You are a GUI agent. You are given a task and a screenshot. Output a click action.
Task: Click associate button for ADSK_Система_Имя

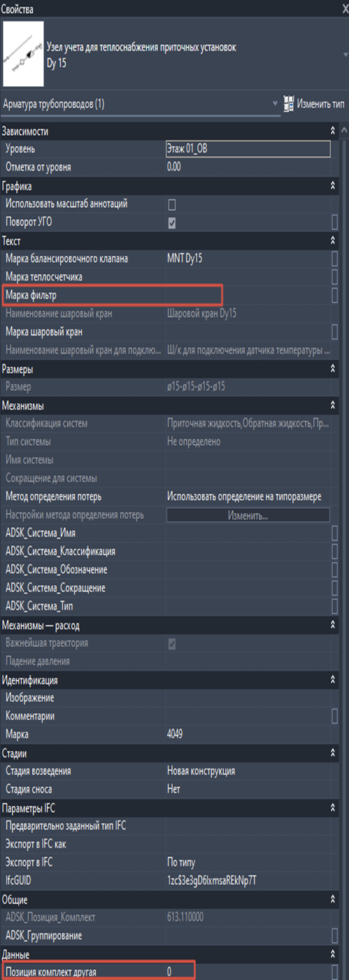coord(335,533)
